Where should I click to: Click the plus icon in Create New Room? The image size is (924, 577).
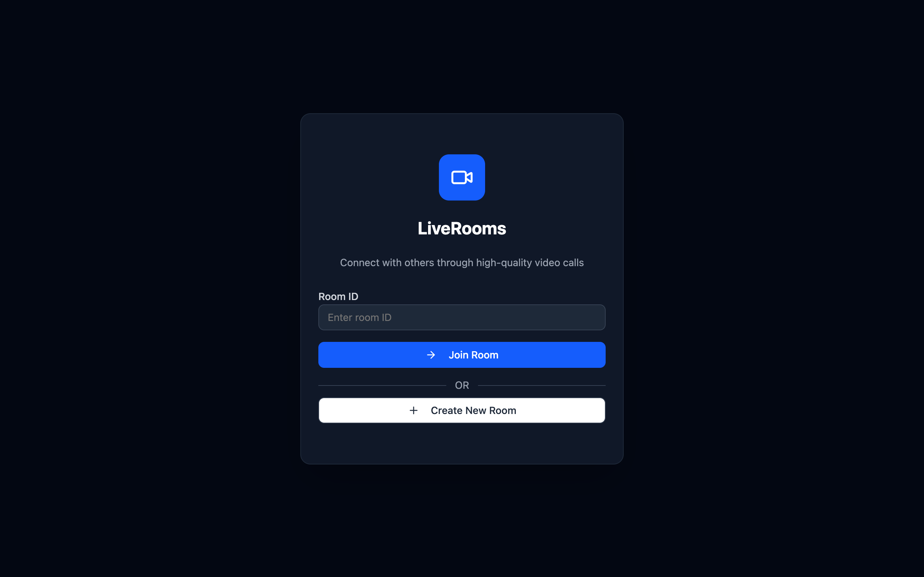[414, 410]
